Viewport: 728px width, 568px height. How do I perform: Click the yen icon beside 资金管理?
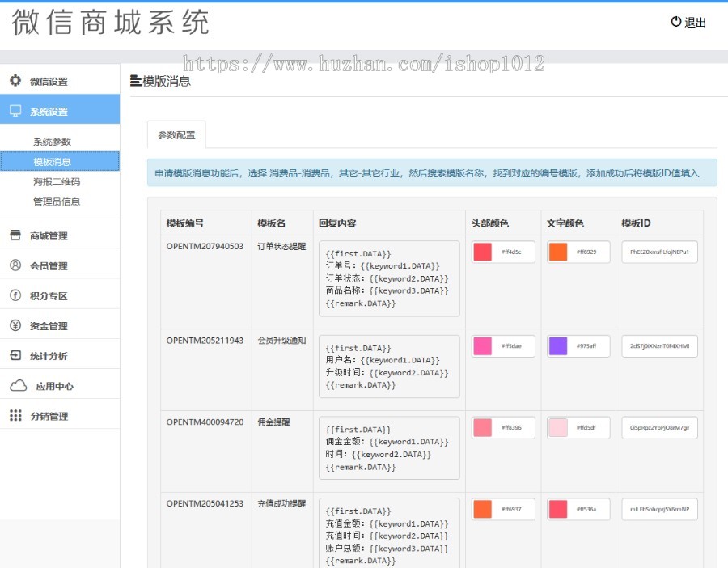[15, 325]
